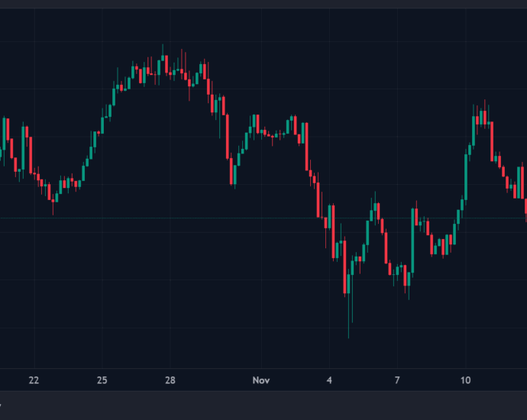Click the tall green candle just before the 10th
This screenshot has width=527, height=420.
[x=466, y=176]
